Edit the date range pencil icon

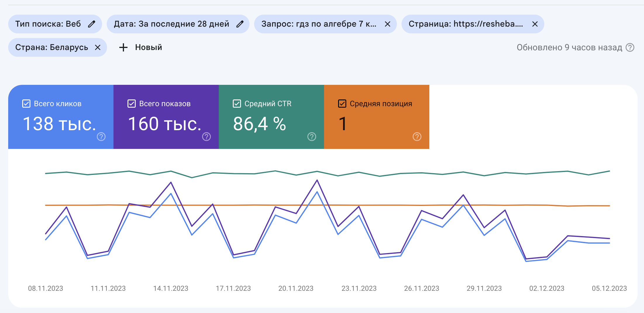pyautogui.click(x=240, y=24)
